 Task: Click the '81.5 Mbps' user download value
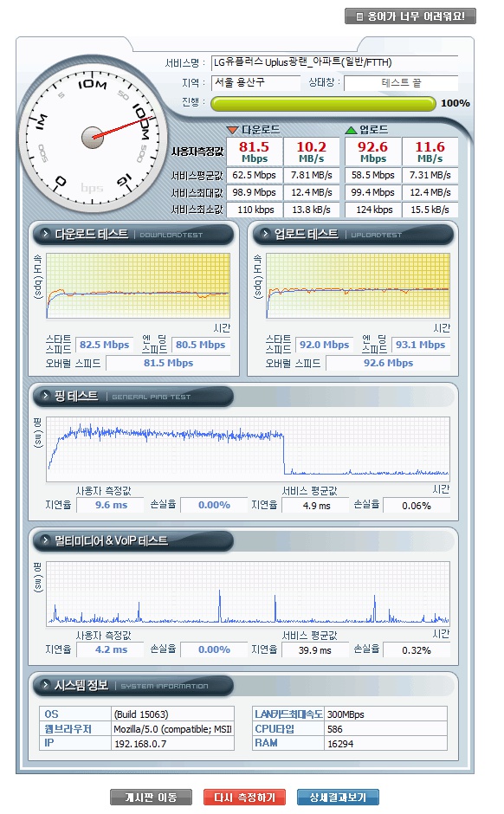click(255, 152)
